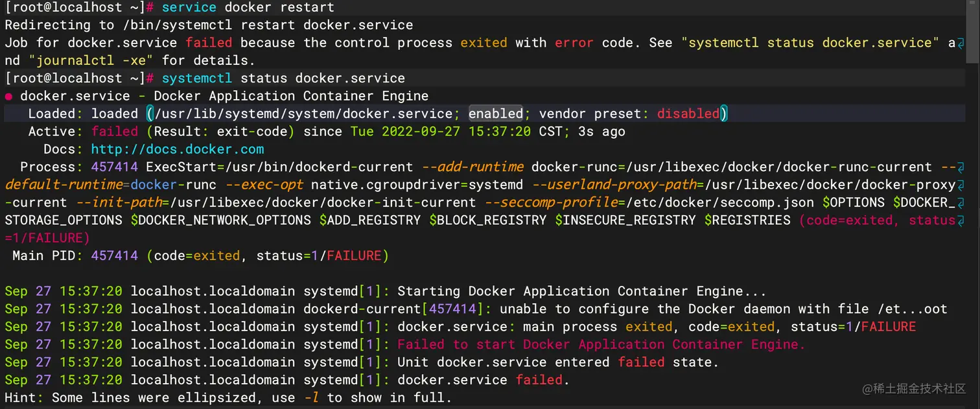The height and width of the screenshot is (409, 980).
Task: Click "Unit docker.service entered failed state" log line
Action: click(x=558, y=362)
